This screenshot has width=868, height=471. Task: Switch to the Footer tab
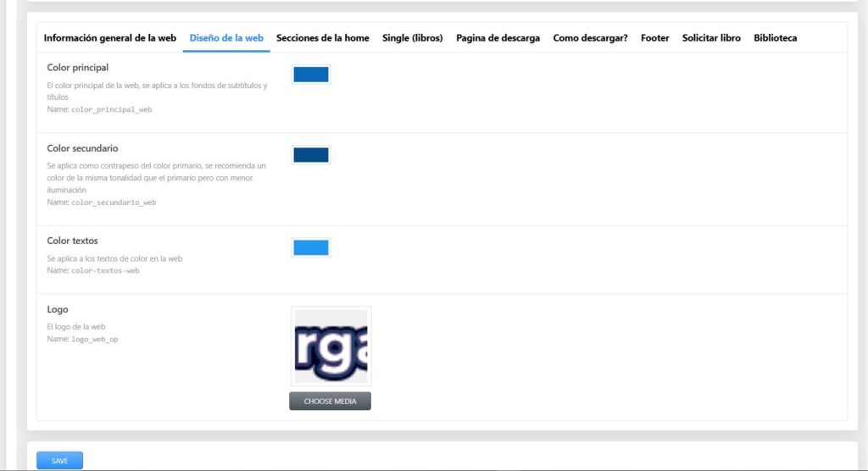click(x=654, y=38)
